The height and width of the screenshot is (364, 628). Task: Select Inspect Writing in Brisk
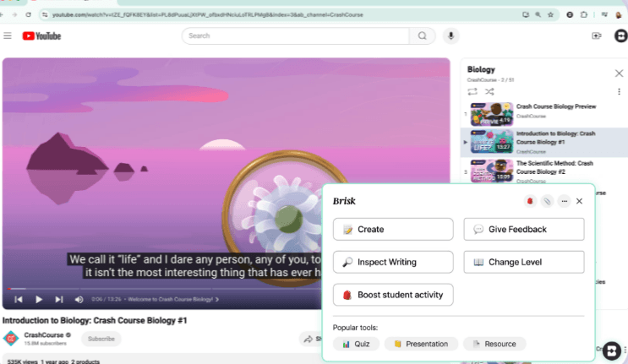[393, 262]
